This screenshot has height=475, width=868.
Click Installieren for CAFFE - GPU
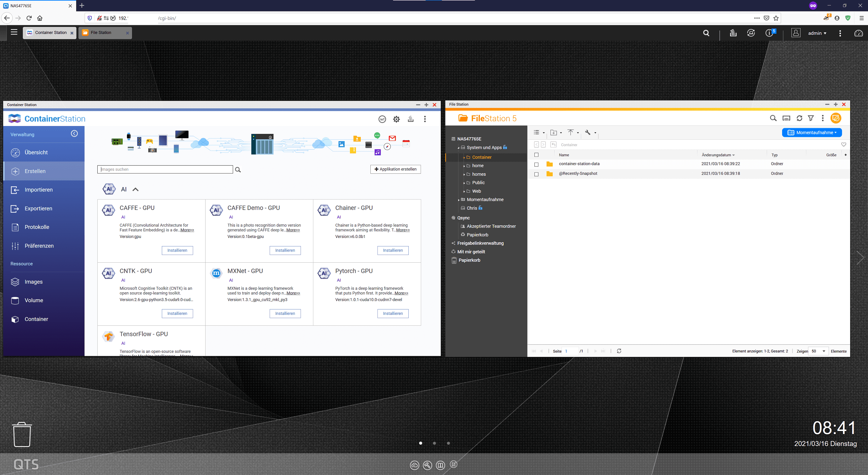177,251
